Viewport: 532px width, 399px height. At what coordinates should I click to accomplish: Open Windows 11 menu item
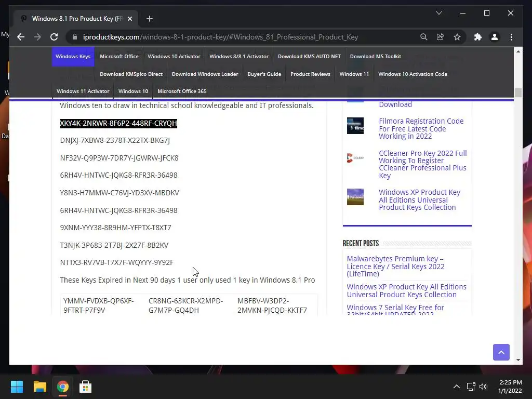pos(354,74)
